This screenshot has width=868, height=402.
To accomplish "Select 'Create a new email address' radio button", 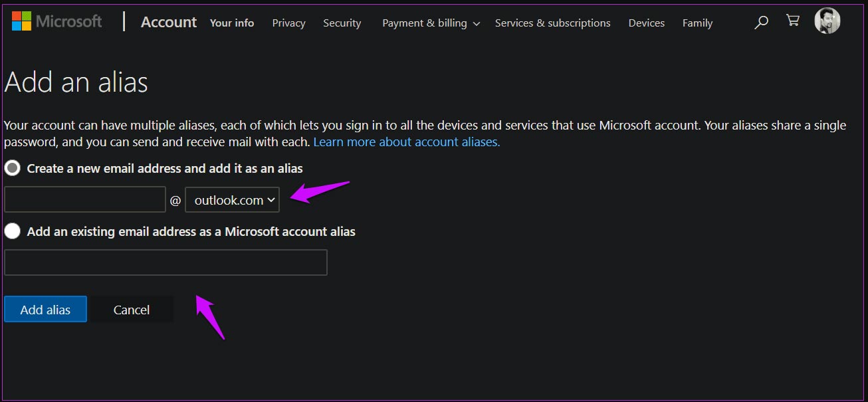I will click(12, 168).
